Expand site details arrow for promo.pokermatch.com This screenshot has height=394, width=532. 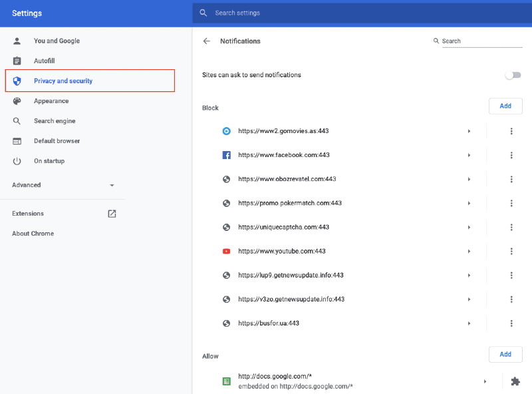(x=469, y=203)
